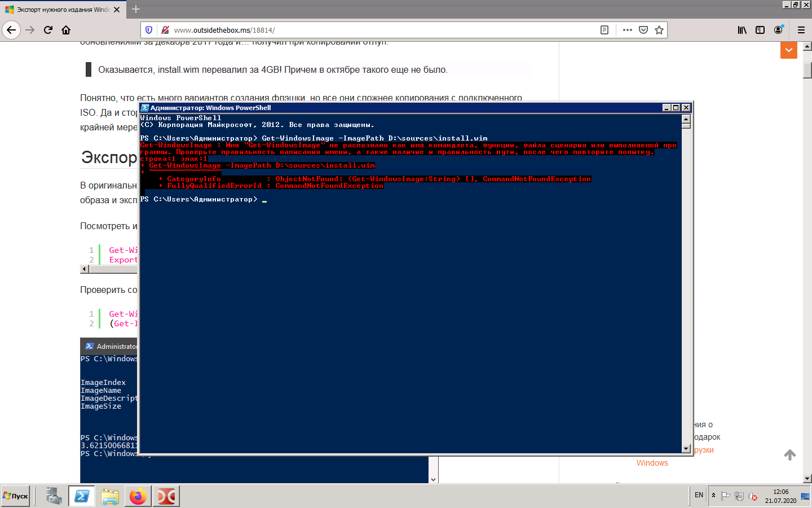This screenshot has height=508, width=812.
Task: Open the network tray icon
Action: pos(739,496)
